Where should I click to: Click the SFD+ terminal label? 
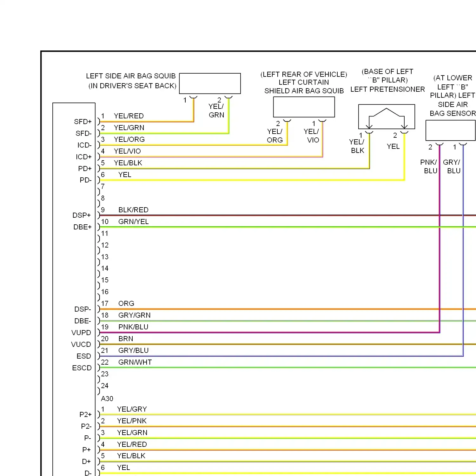(83, 122)
